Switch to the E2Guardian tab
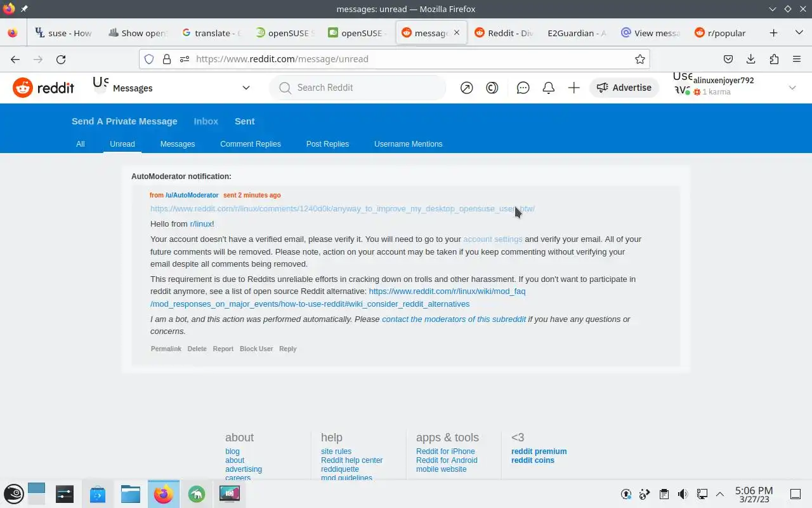Image resolution: width=812 pixels, height=508 pixels. pos(577,33)
